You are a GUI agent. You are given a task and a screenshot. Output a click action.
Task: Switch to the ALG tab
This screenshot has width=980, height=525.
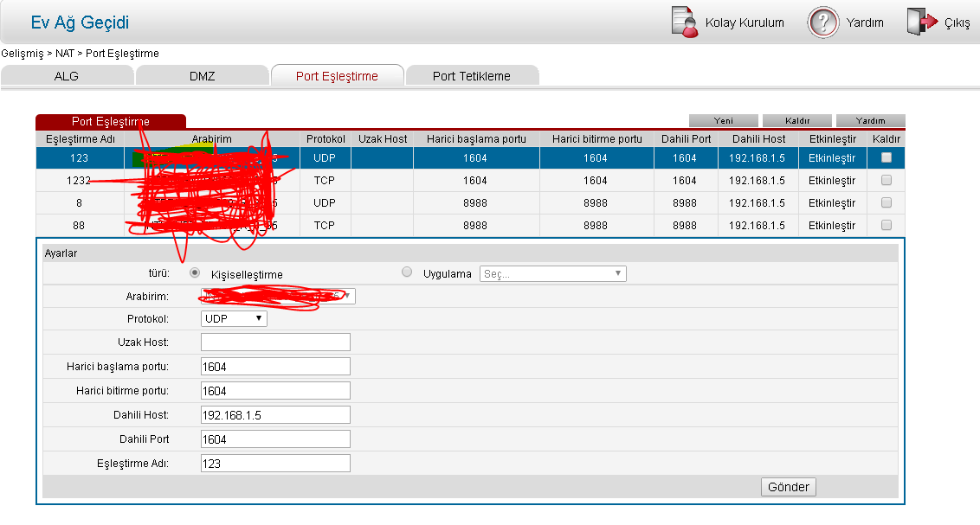click(x=67, y=76)
